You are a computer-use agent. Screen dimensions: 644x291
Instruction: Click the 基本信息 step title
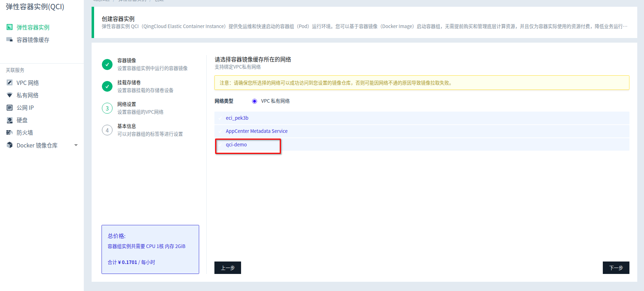[127, 126]
